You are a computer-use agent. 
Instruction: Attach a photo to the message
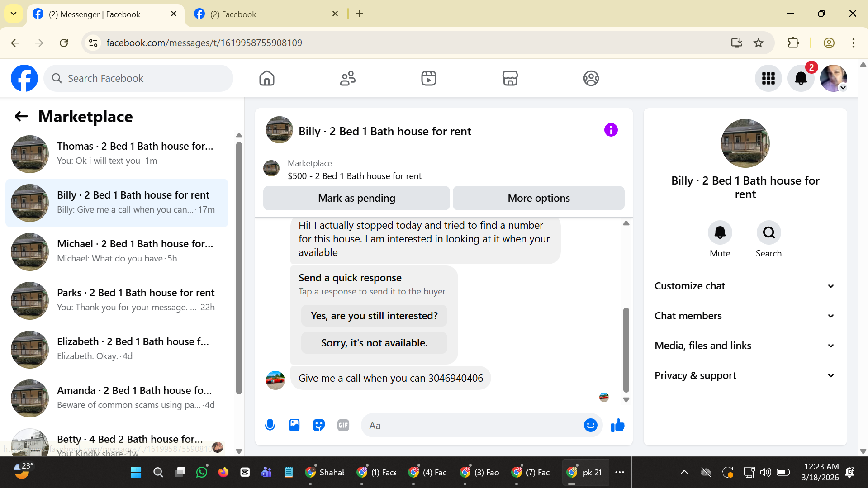[x=294, y=425]
